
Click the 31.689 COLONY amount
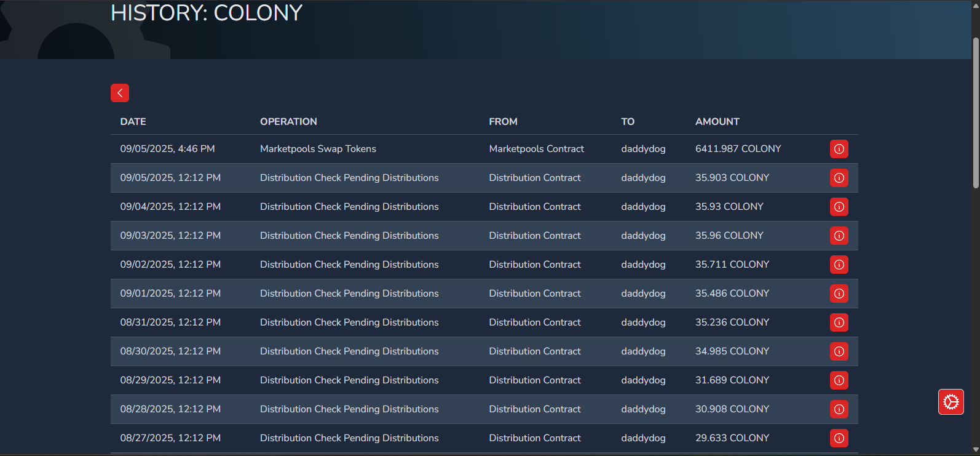pyautogui.click(x=732, y=380)
